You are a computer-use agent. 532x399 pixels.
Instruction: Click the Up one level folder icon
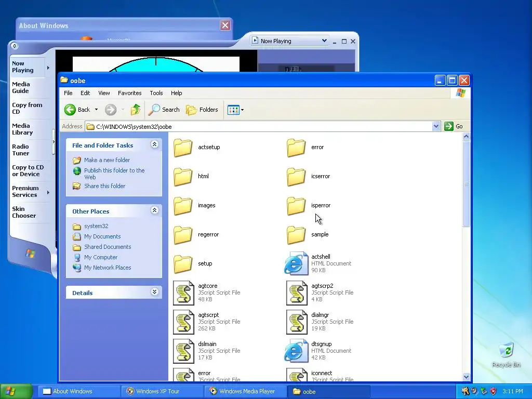136,110
